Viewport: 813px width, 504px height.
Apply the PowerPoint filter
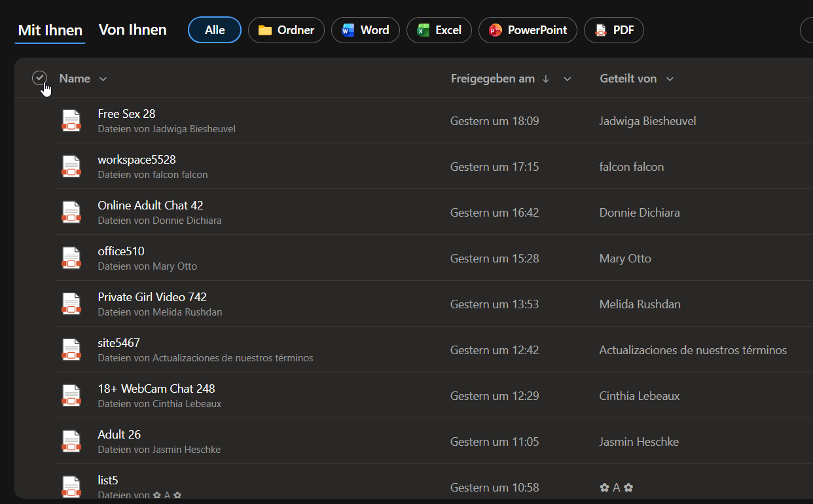[x=528, y=30]
